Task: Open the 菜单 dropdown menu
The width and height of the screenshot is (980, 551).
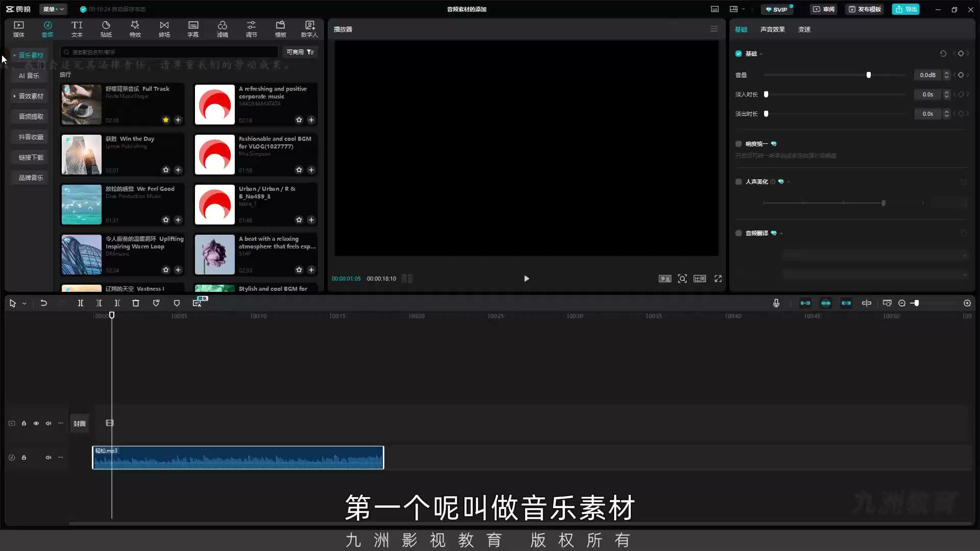Action: click(x=53, y=9)
